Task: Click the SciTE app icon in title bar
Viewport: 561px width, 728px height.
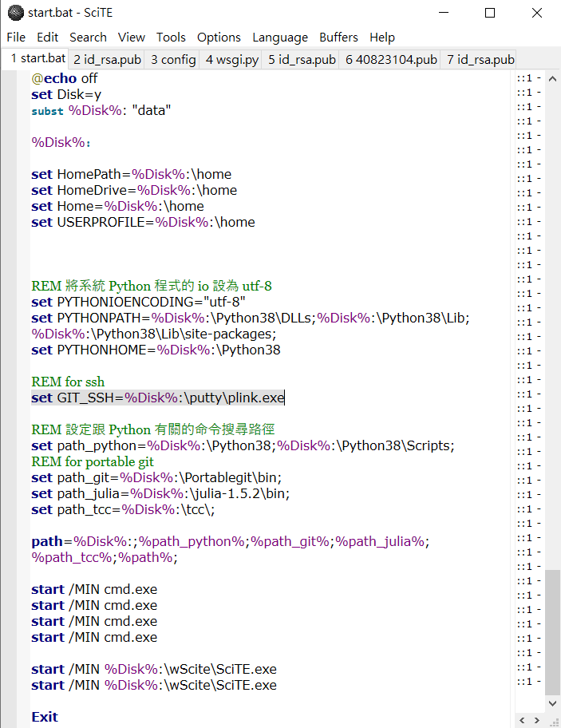Action: [16, 13]
